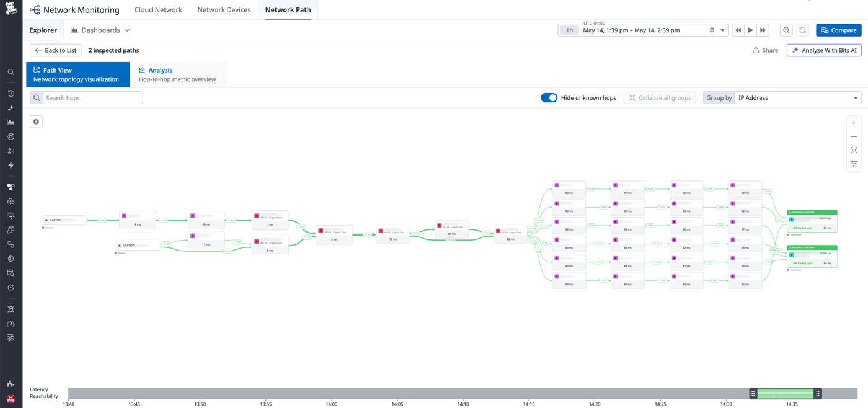Select the Path View topology tab
This screenshot has height=408, width=868.
click(78, 74)
